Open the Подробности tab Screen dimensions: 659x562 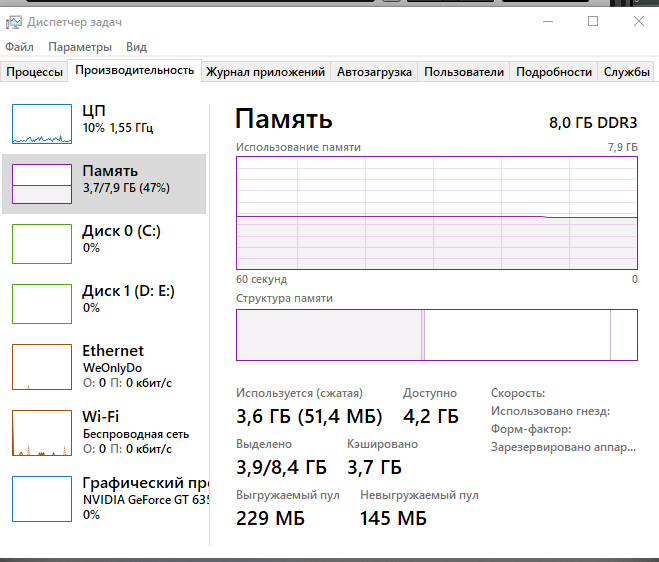click(x=554, y=72)
